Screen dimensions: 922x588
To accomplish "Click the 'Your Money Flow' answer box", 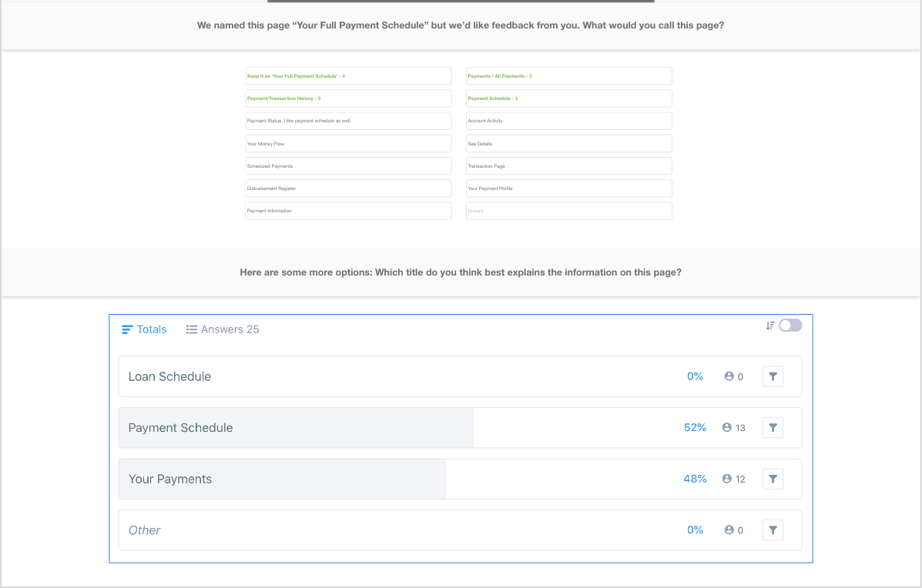I will pyautogui.click(x=348, y=144).
